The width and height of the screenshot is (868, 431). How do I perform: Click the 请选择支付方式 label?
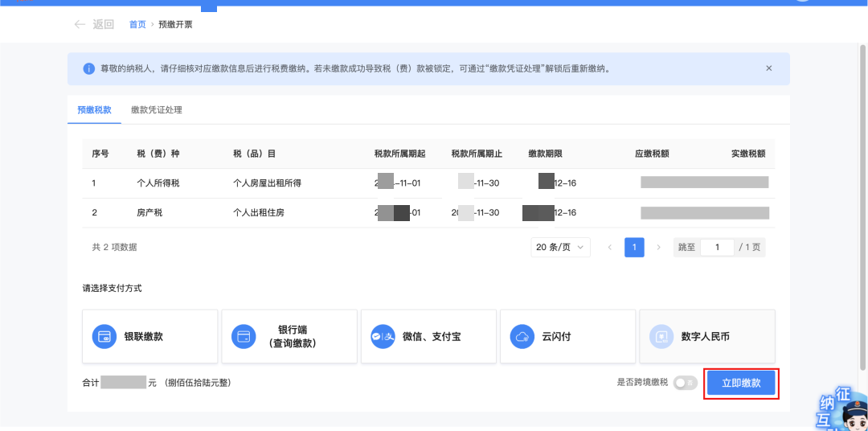point(113,289)
